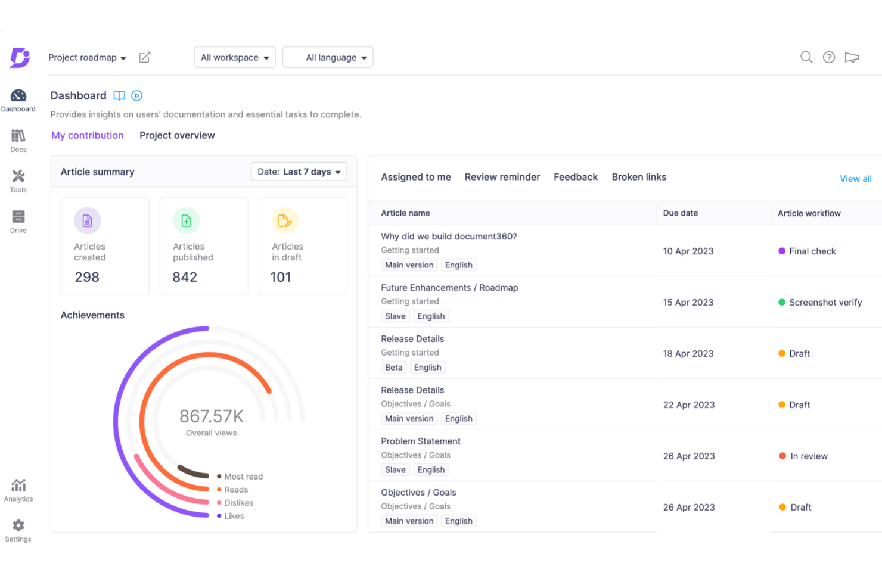Open the Broken links tab
The height and width of the screenshot is (588, 882).
639,176
